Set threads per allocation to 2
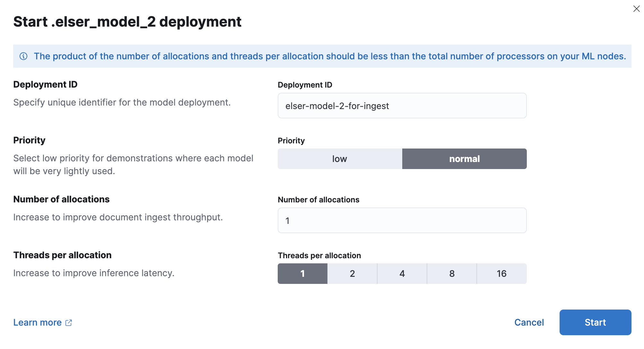Screen dimensions: 644x349 pos(352,273)
